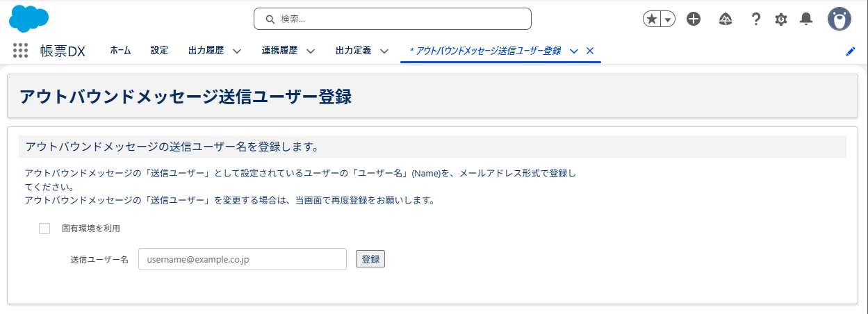Expand the 出力履歴 tab chevron
The height and width of the screenshot is (314, 868).
click(237, 51)
